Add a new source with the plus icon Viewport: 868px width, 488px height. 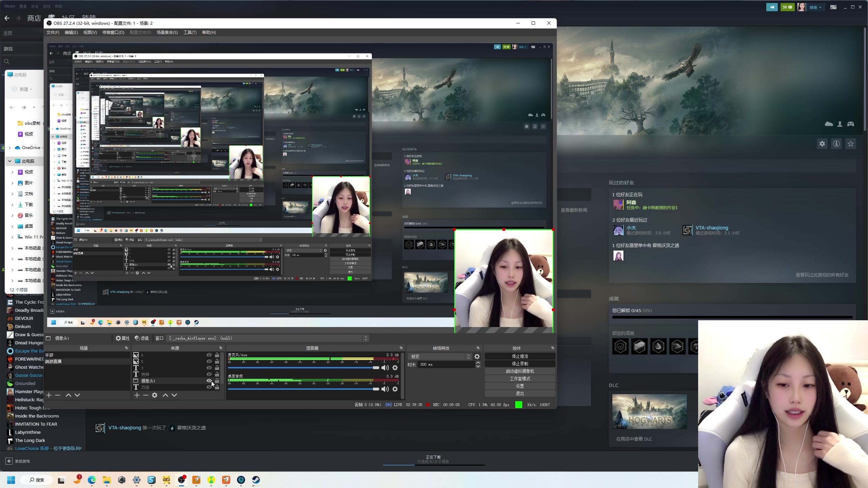(137, 395)
